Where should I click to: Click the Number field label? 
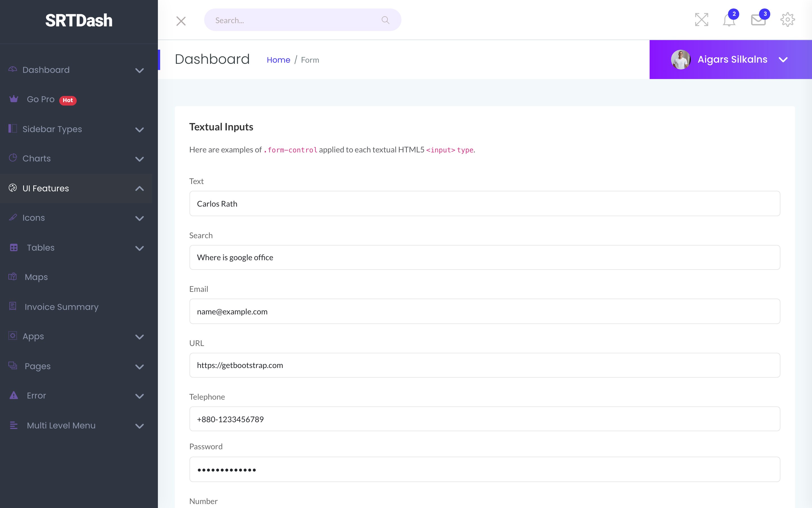click(x=203, y=501)
